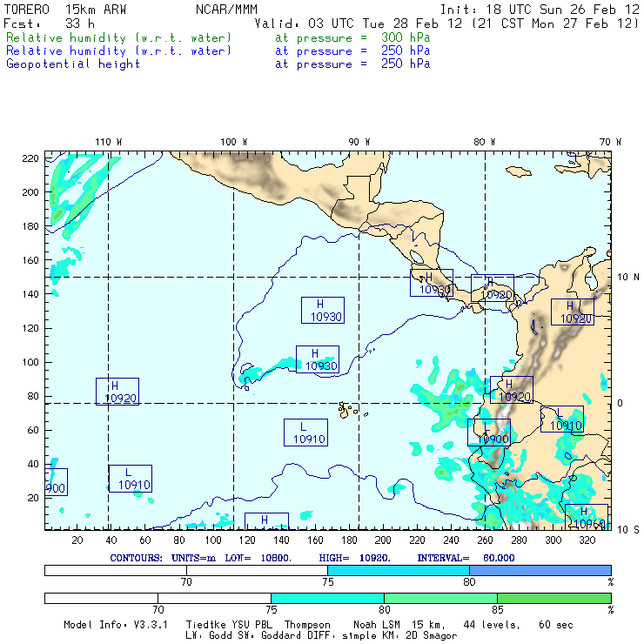Click the 'H 10960' box at bottom-right corner
This screenshot has width=644, height=644.
click(586, 517)
